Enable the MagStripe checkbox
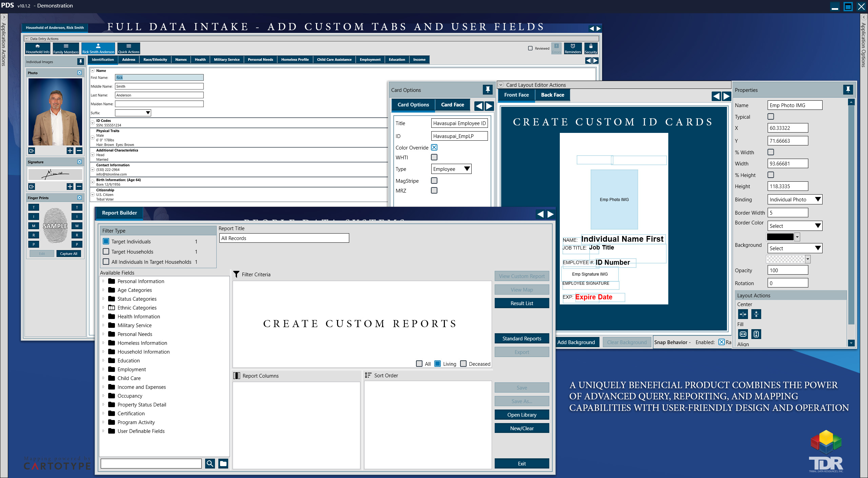The width and height of the screenshot is (868, 478). coord(434,181)
